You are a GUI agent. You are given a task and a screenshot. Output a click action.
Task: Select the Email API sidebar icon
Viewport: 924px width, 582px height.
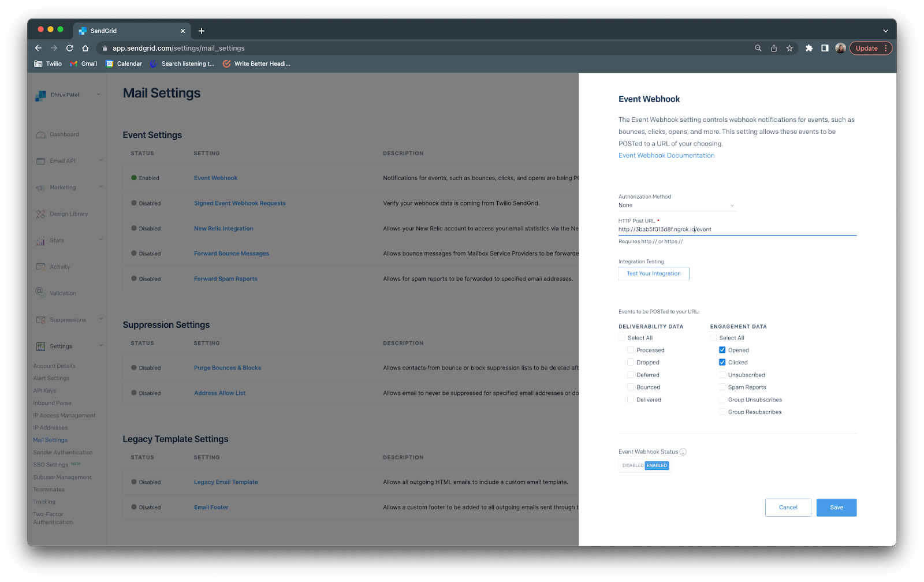point(40,161)
